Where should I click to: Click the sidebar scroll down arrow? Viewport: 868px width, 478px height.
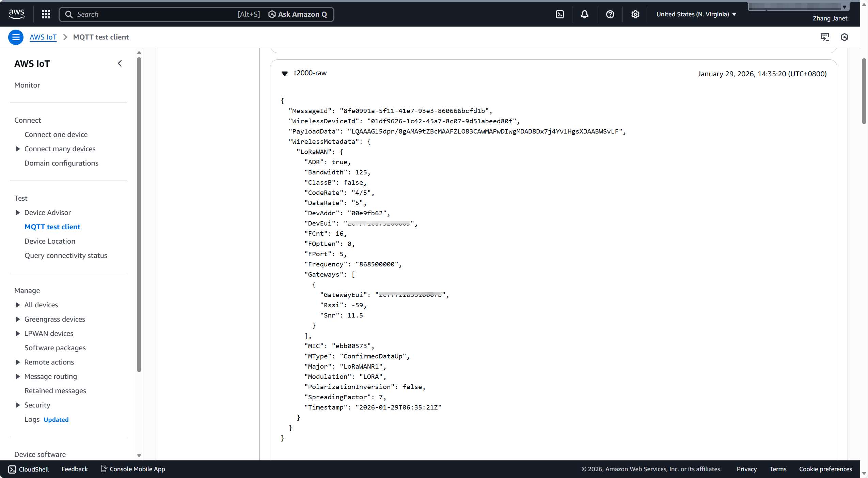pos(139,456)
